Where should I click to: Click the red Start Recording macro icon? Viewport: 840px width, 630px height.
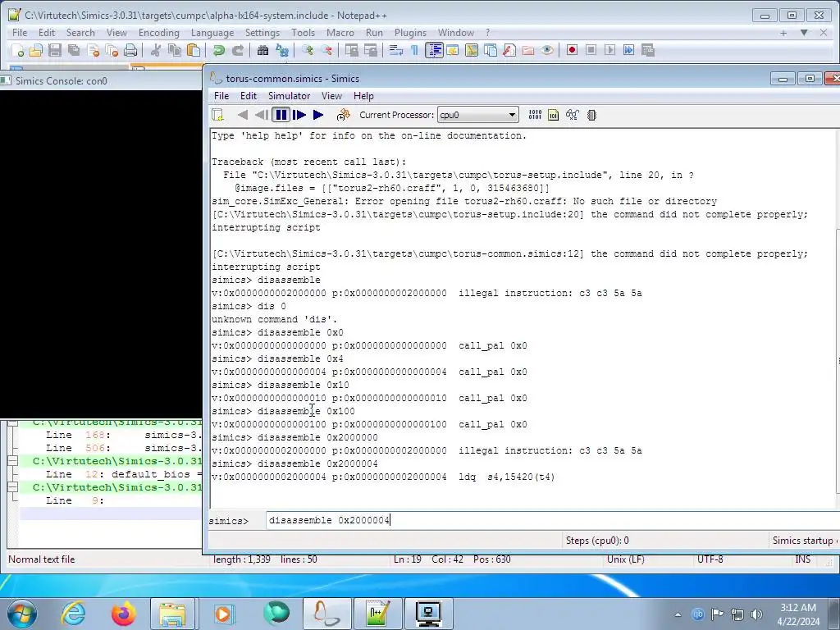click(x=572, y=50)
